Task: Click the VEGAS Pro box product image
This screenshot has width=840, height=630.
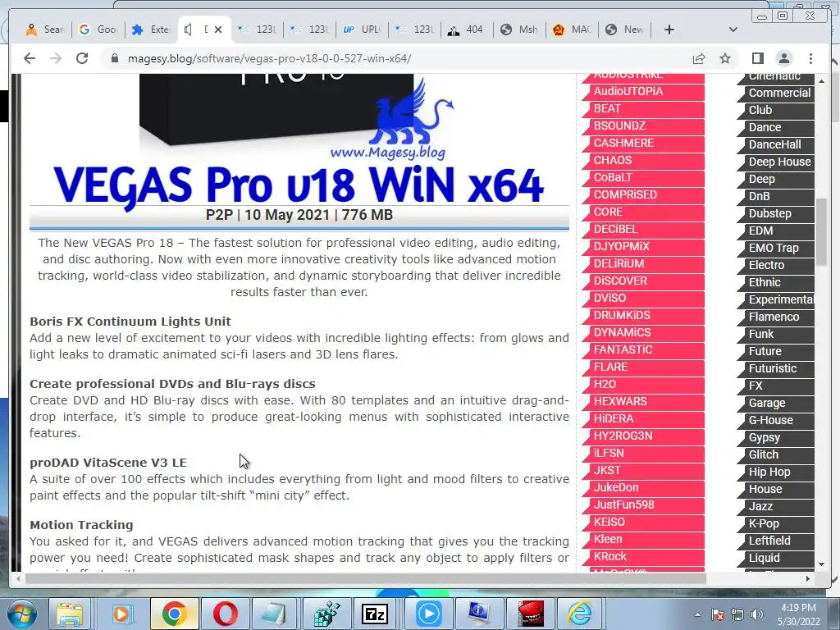Action: click(x=276, y=110)
